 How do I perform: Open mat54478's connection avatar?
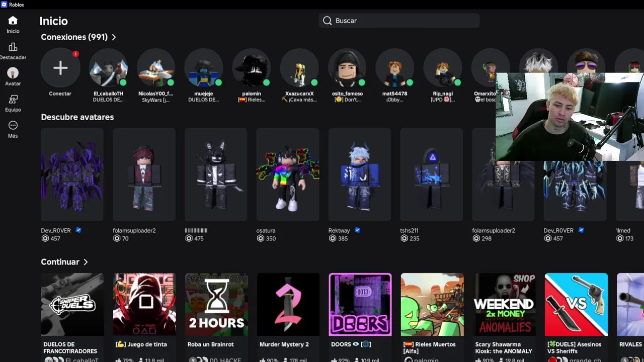pyautogui.click(x=395, y=68)
